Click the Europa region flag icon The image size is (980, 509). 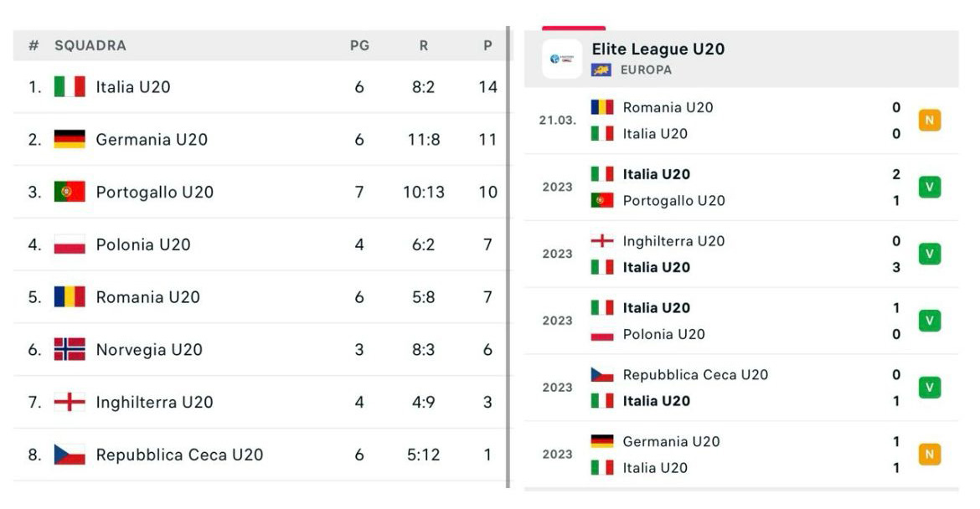601,70
